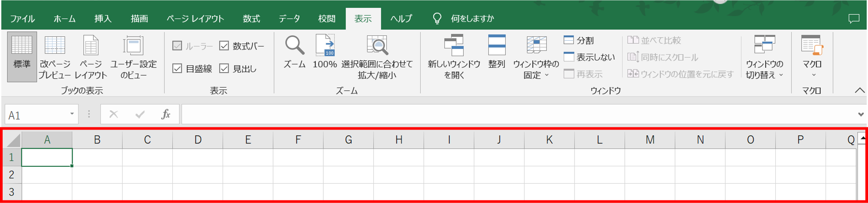The image size is (868, 203).
Task: Switch to the ホーム tab
Action: click(64, 19)
